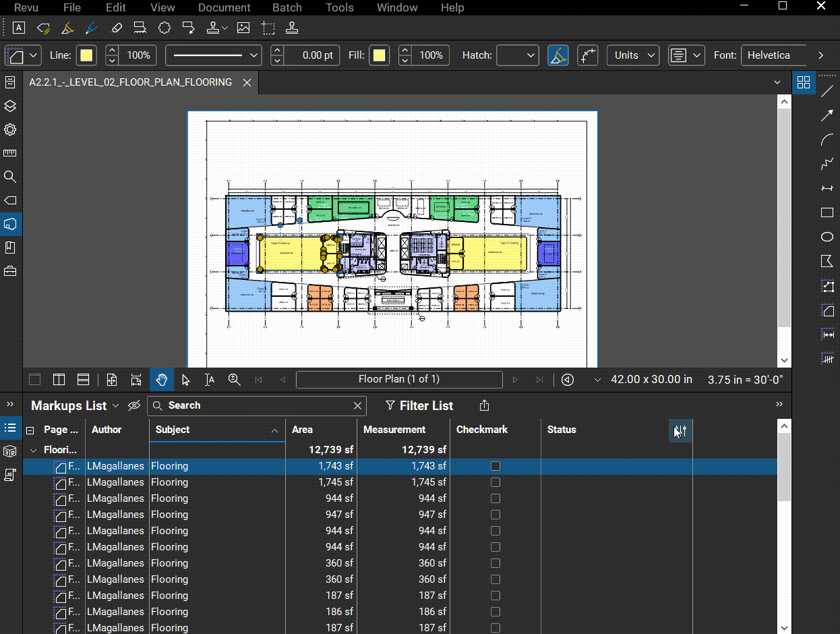Open the Layers panel in the left sidebar
Viewport: 840px width, 634px height.
(9, 106)
